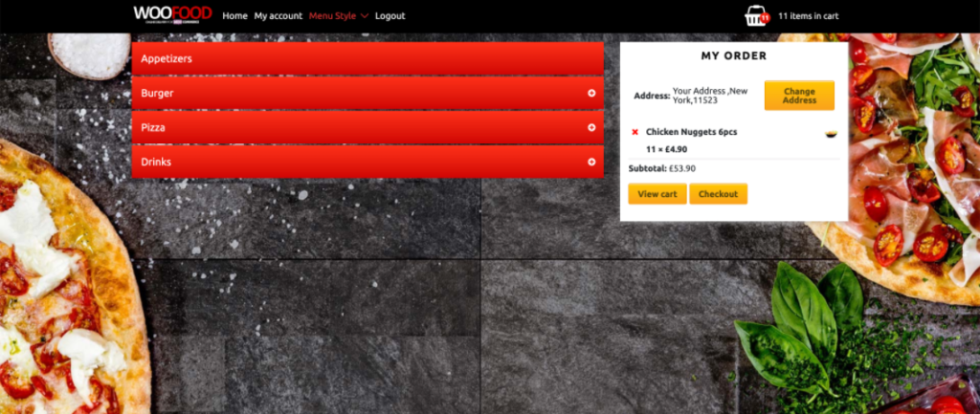Open My account from the navigation
The height and width of the screenshot is (414, 980).
278,15
